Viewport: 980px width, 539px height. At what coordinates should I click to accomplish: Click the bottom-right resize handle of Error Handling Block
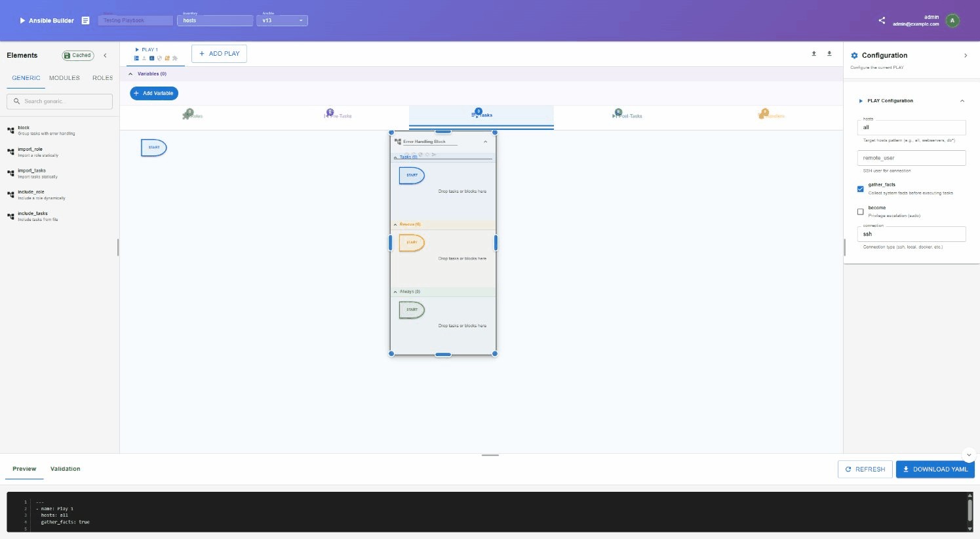[495, 354]
